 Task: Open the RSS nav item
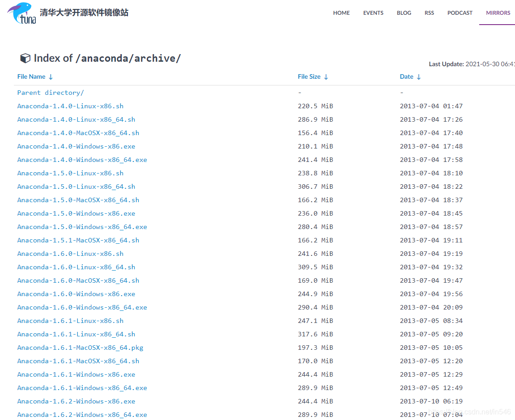pos(429,13)
